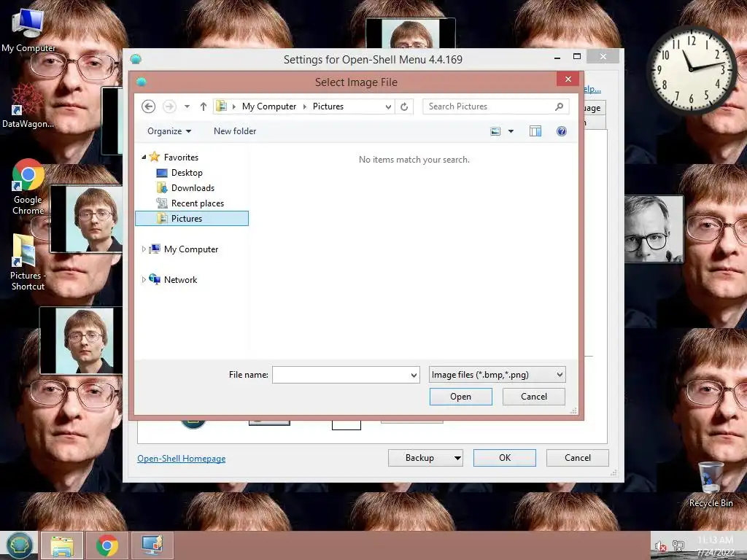747x560 pixels.
Task: Click into the File name field
Action: coord(341,375)
